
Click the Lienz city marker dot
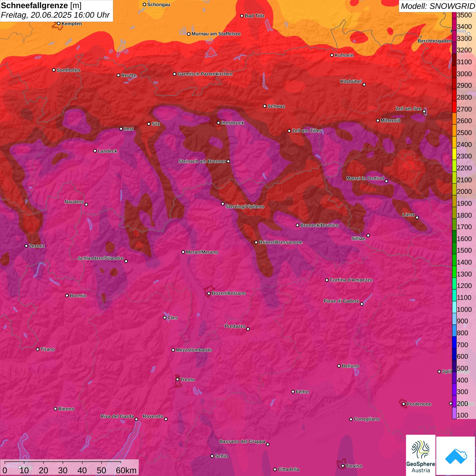417,218
